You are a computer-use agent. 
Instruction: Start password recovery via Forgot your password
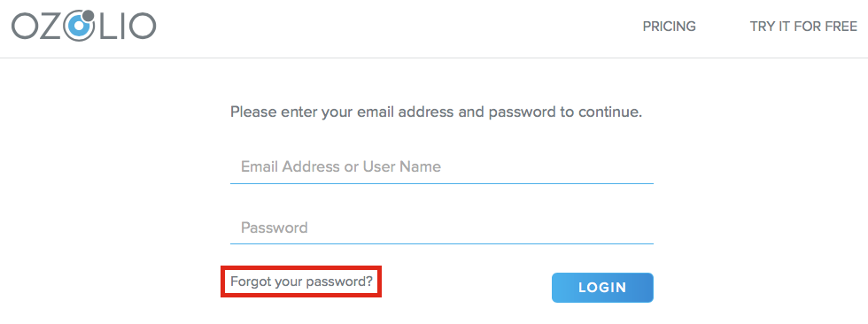pos(302,282)
